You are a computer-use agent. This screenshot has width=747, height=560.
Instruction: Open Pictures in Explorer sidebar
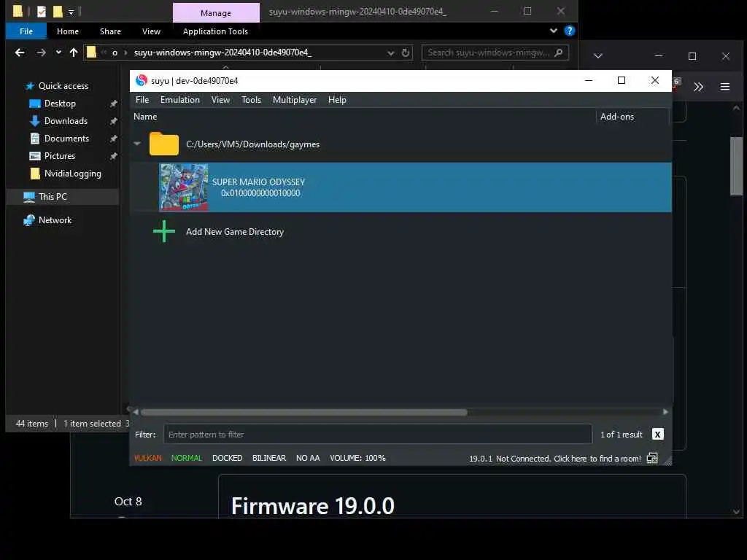click(x=60, y=156)
